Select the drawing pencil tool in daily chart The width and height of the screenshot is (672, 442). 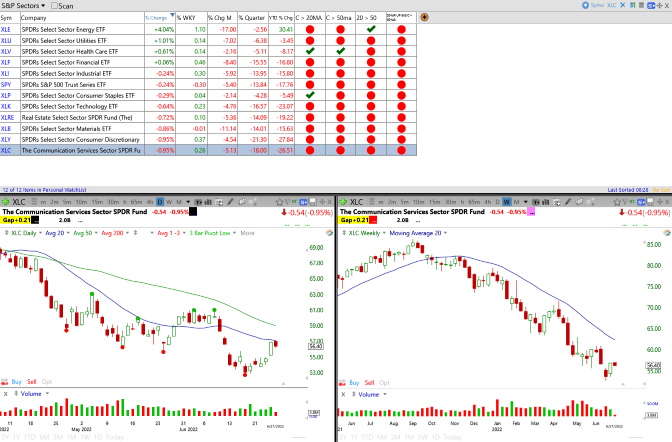tap(230, 202)
